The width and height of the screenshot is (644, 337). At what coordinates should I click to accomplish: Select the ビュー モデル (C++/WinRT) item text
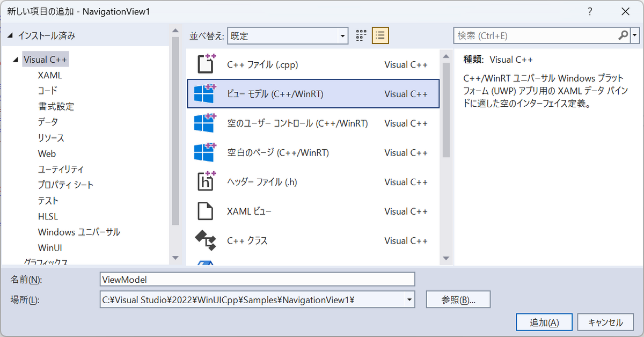(x=275, y=94)
